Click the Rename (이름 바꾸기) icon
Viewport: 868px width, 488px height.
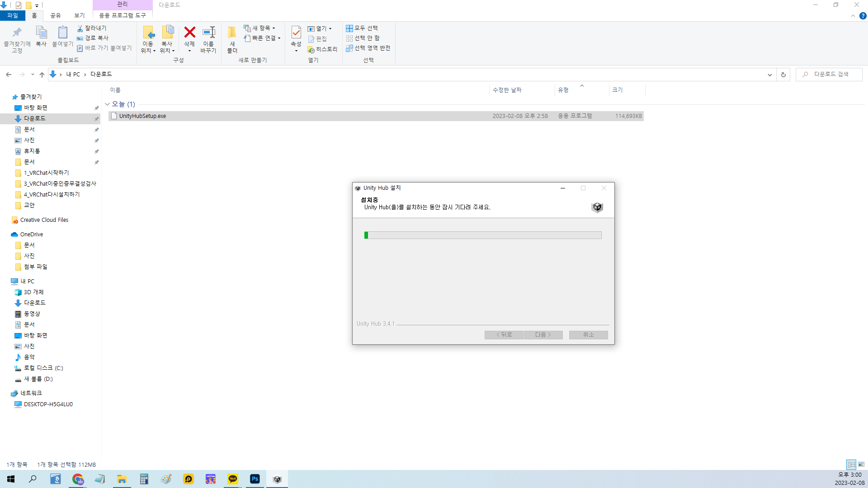click(208, 33)
